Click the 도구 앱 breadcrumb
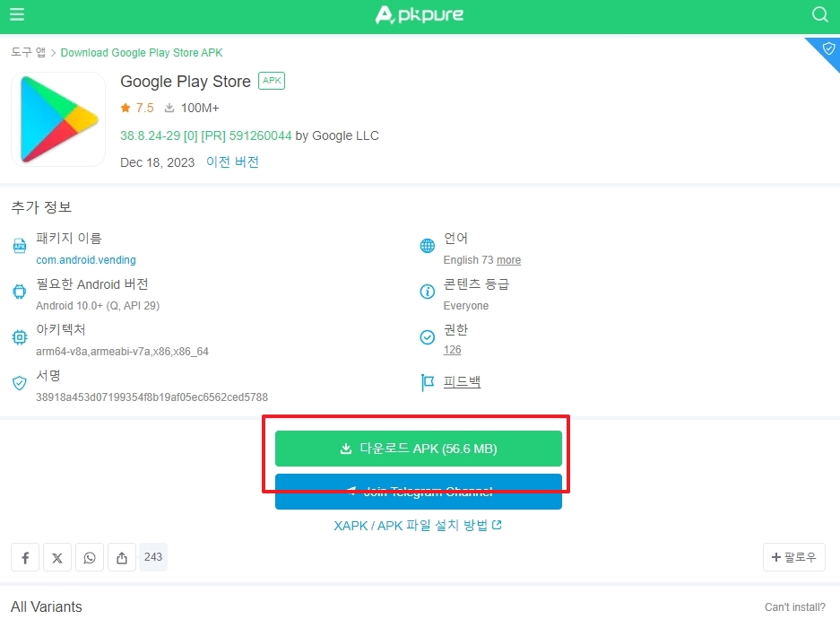This screenshot has height=628, width=840. 29,53
